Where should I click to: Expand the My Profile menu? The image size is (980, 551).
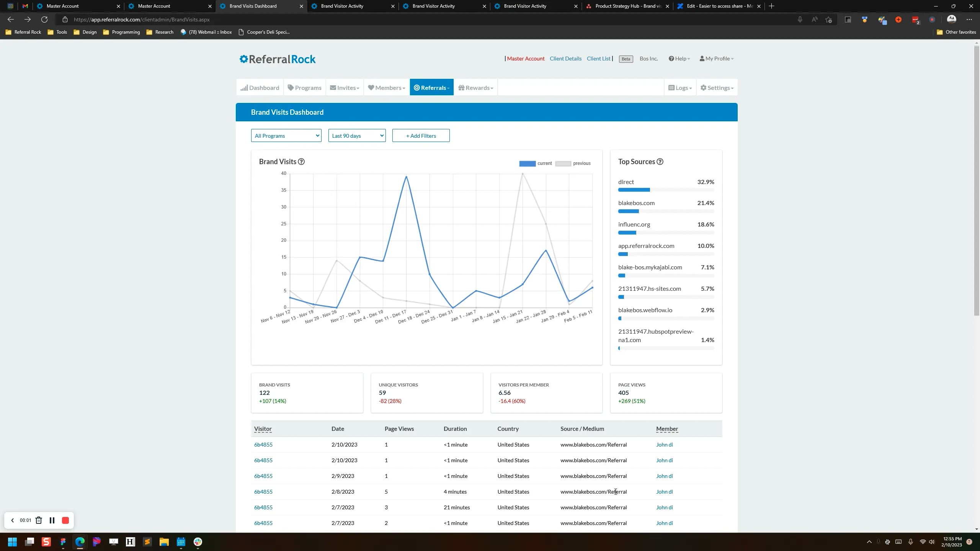point(715,59)
